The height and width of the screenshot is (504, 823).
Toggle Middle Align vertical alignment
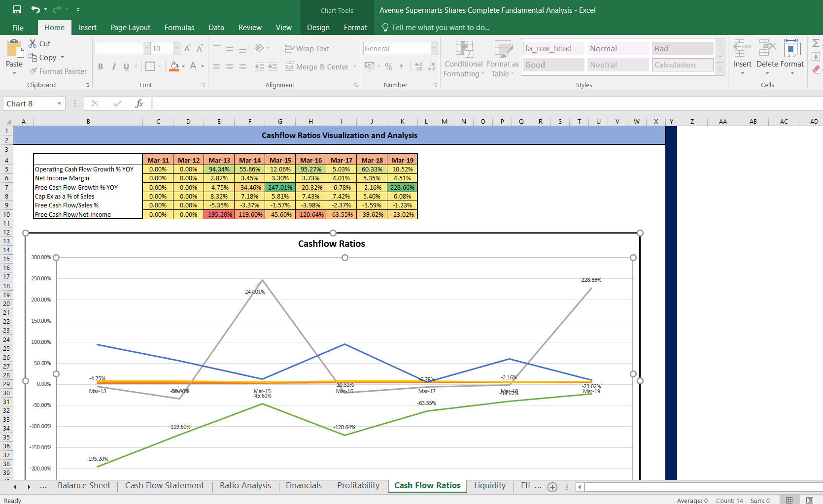[230, 48]
